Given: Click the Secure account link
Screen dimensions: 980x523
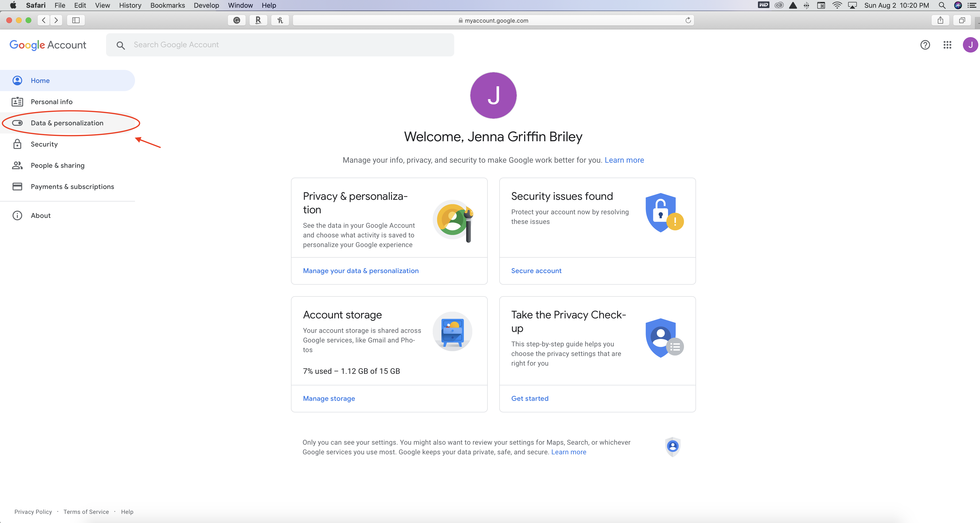Looking at the screenshot, I should (536, 271).
